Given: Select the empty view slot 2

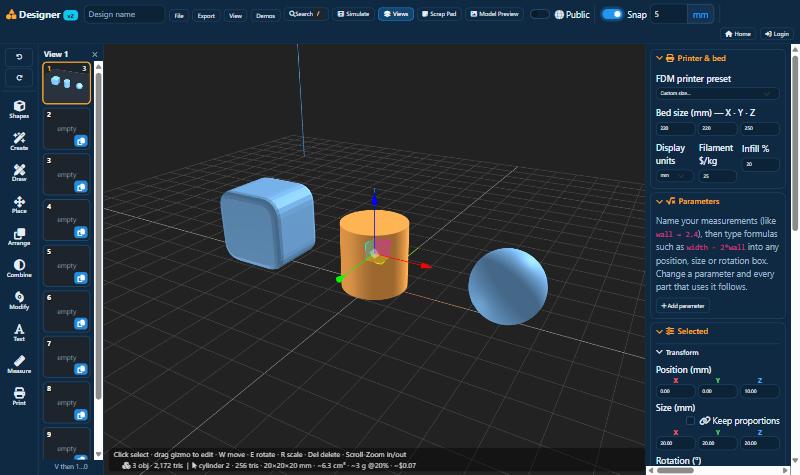Looking at the screenshot, I should coord(66,129).
